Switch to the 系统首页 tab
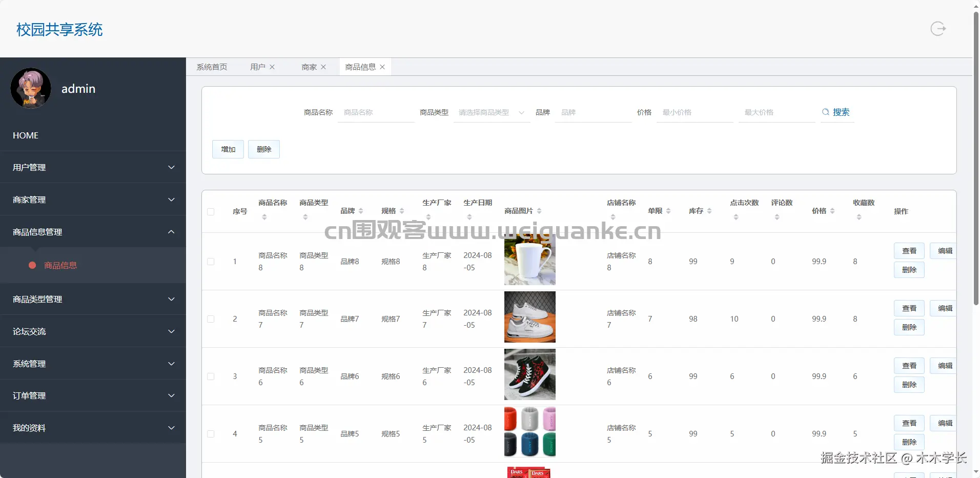The height and width of the screenshot is (478, 980). [x=212, y=67]
